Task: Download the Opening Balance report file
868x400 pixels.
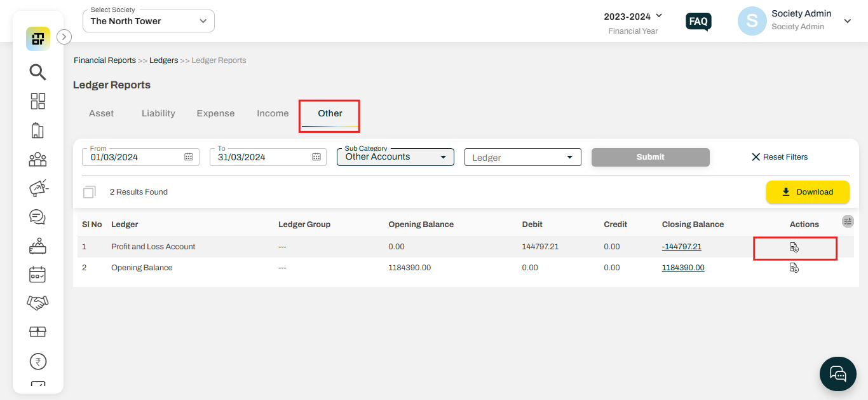Action: (794, 268)
